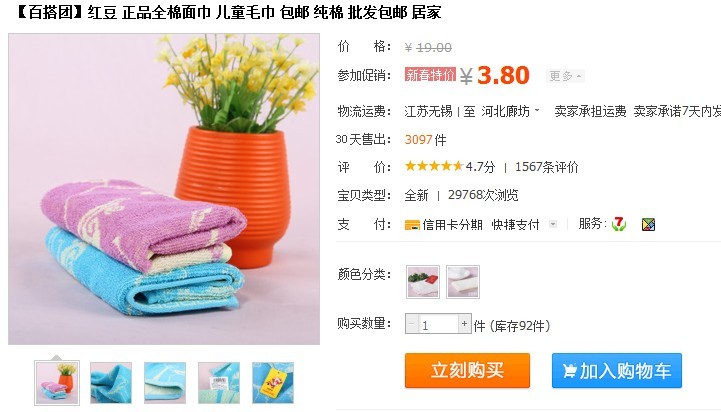Screen dimensions: 721x412
Task: Select the white towel color option
Action: coord(463,282)
